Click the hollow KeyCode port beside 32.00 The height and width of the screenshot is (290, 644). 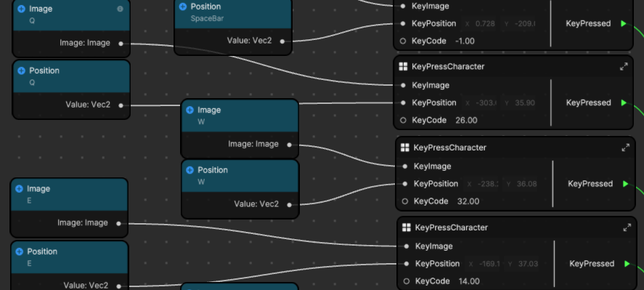pyautogui.click(x=404, y=201)
